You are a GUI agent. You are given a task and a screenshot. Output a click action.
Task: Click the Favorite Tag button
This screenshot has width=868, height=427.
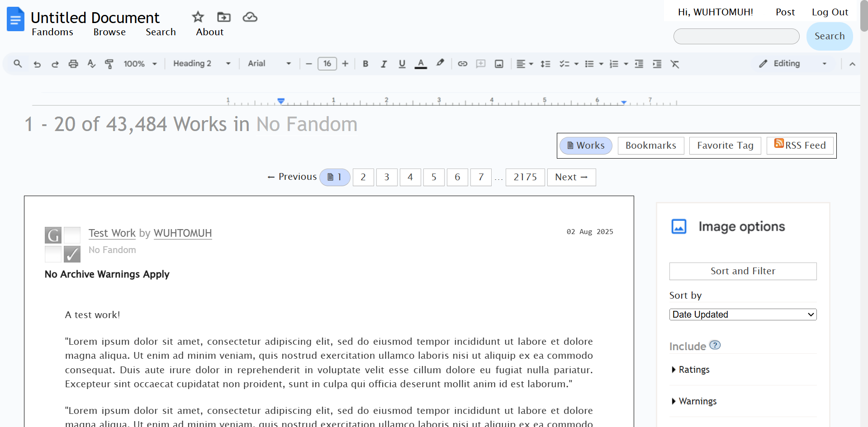tap(725, 145)
